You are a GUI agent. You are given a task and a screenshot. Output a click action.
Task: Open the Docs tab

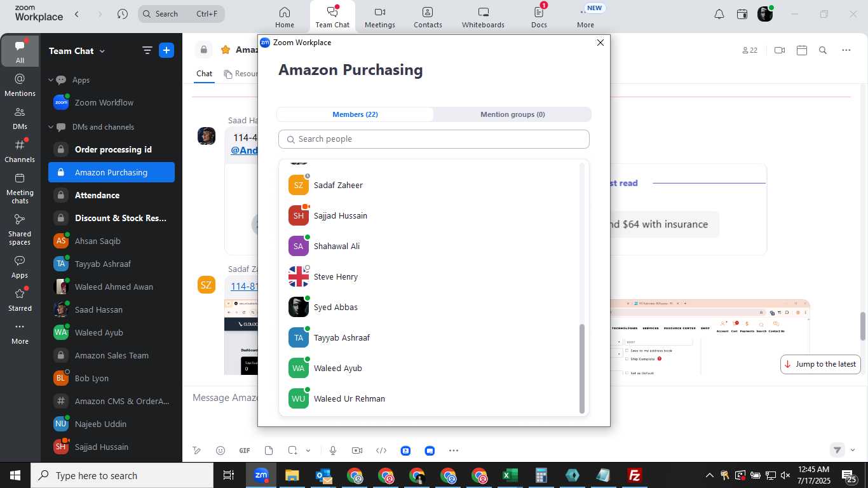click(539, 17)
